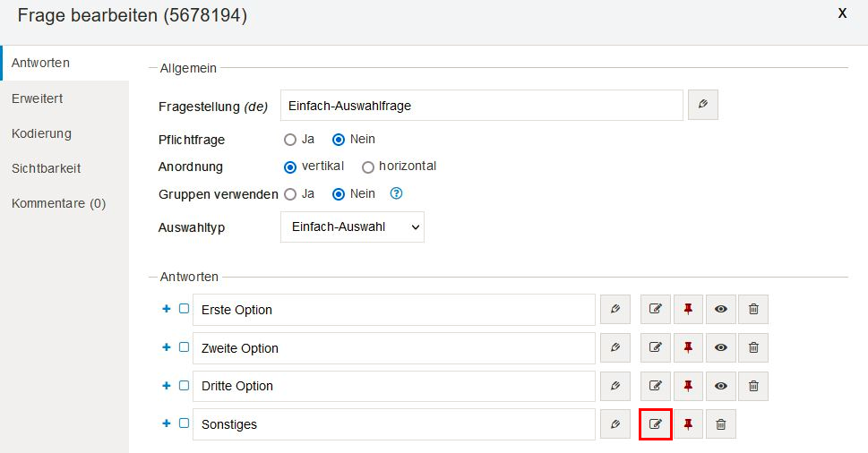Tick the checkbox next to Zweite Option
The image size is (868, 453).
pyautogui.click(x=184, y=347)
